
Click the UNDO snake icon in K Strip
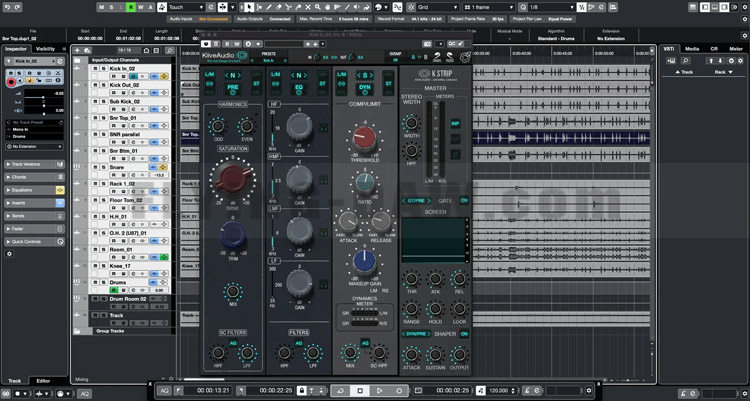437,57
